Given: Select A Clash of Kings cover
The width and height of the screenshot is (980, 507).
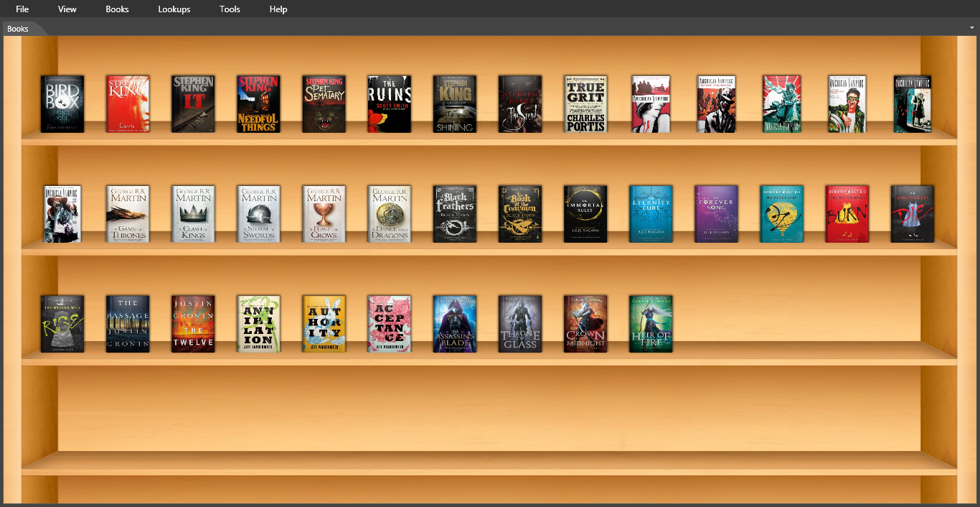Looking at the screenshot, I should pos(193,214).
